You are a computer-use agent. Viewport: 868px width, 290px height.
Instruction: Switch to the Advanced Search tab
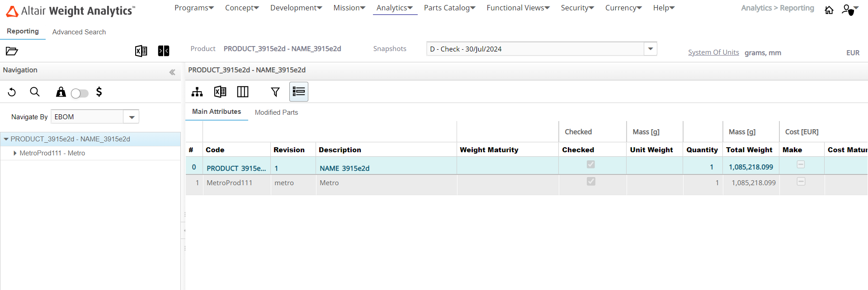click(x=79, y=32)
